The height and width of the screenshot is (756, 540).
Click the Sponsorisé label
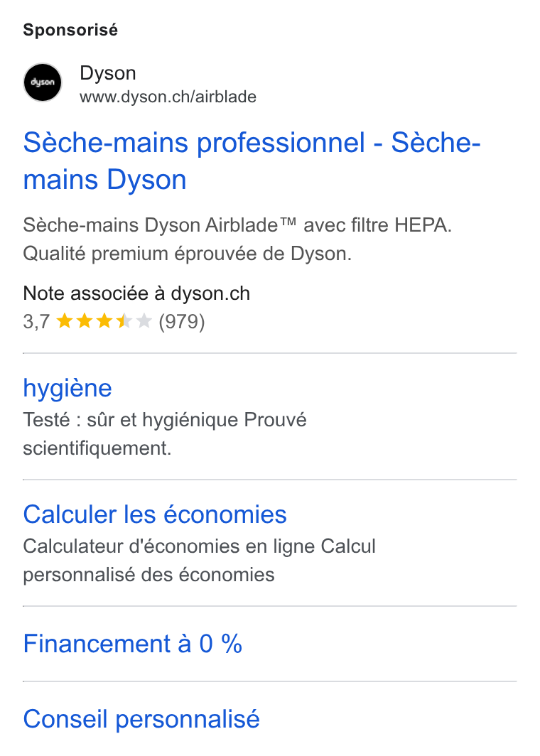(70, 30)
